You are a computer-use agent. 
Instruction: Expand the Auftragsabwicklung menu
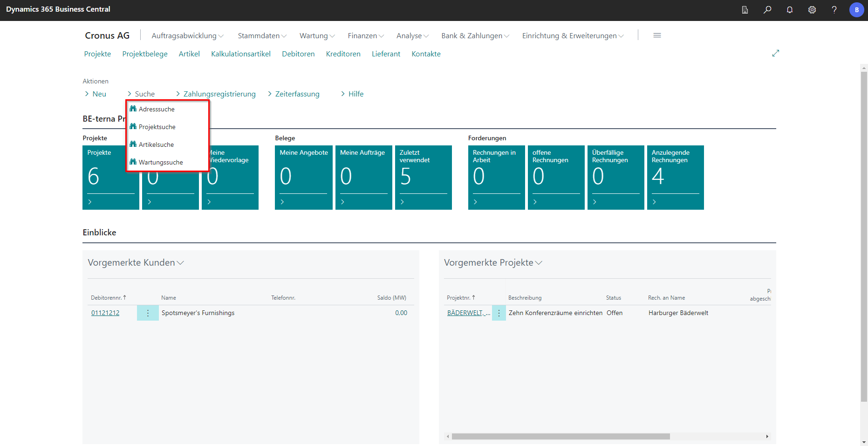pos(187,36)
